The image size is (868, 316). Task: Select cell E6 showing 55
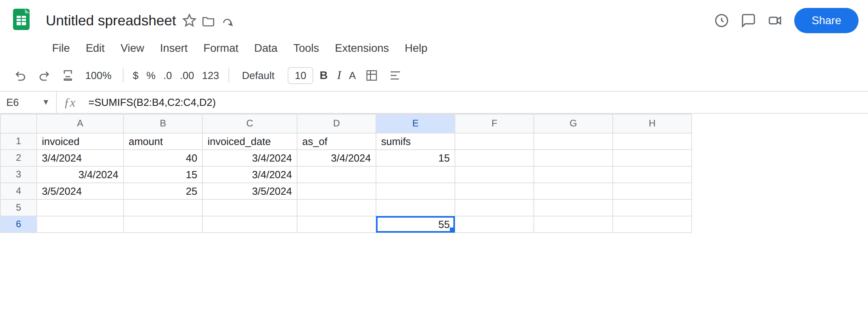[x=415, y=224]
